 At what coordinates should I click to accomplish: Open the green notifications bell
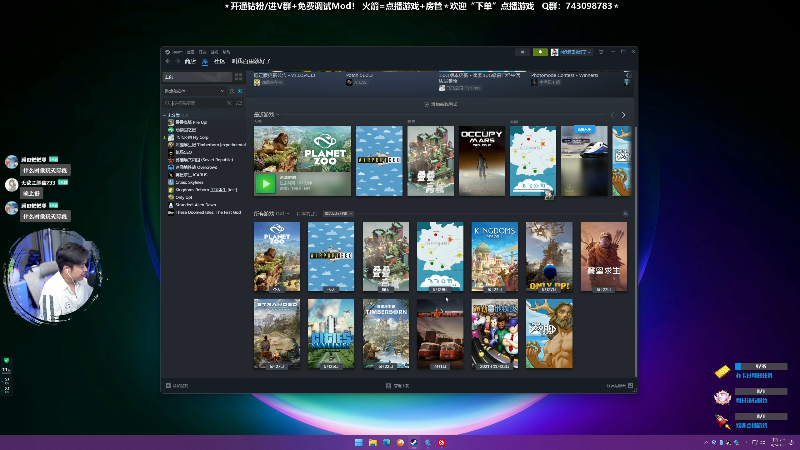[540, 52]
